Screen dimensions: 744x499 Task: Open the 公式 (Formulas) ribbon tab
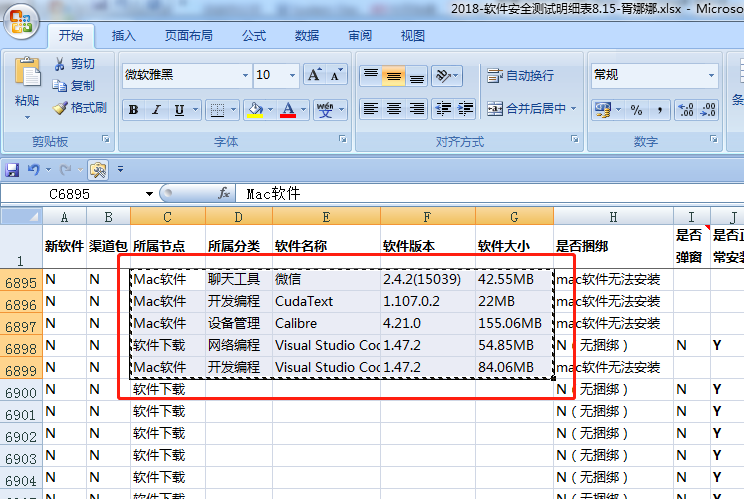[254, 36]
